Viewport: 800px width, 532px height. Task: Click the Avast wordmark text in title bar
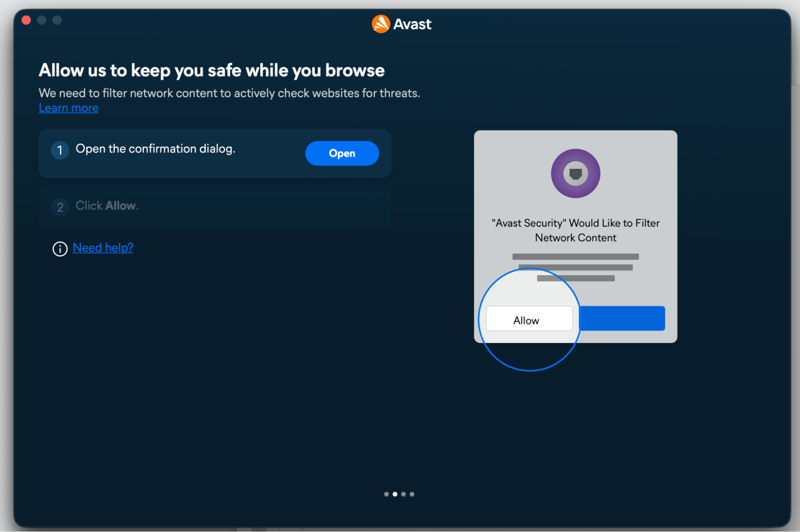pyautogui.click(x=412, y=24)
